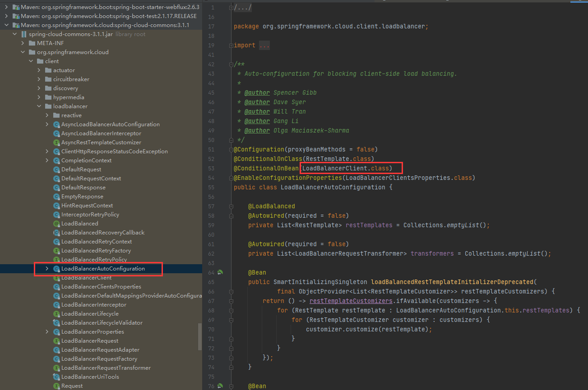This screenshot has height=390, width=588.
Task: Click the LoadBalancerUriTools class icon
Action: point(56,377)
